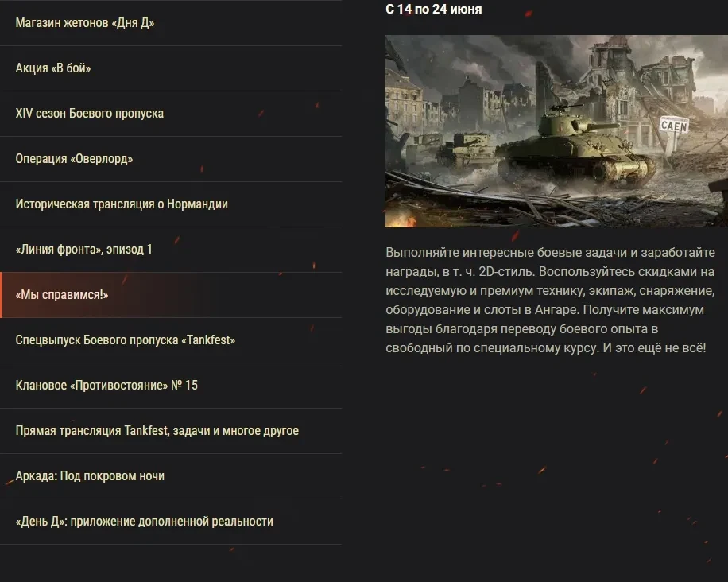Open «Линия фронта», эпизод 1
This screenshot has height=582, width=728.
pos(171,250)
